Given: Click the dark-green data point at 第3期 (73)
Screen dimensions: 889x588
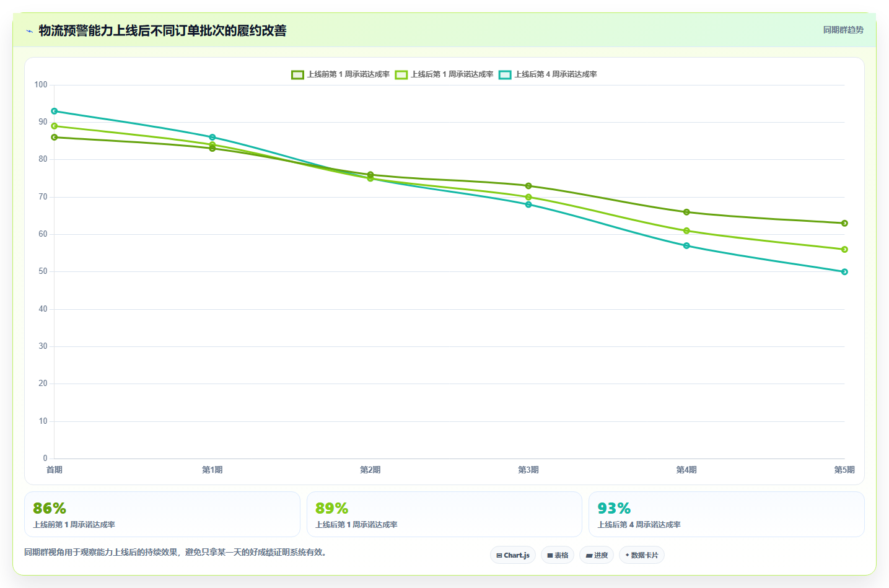Looking at the screenshot, I should click(528, 186).
